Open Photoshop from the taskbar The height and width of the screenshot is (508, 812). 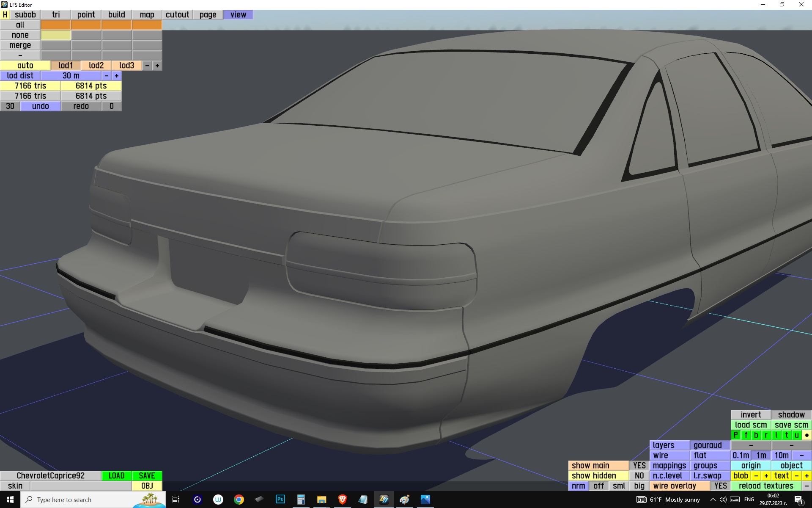(280, 500)
